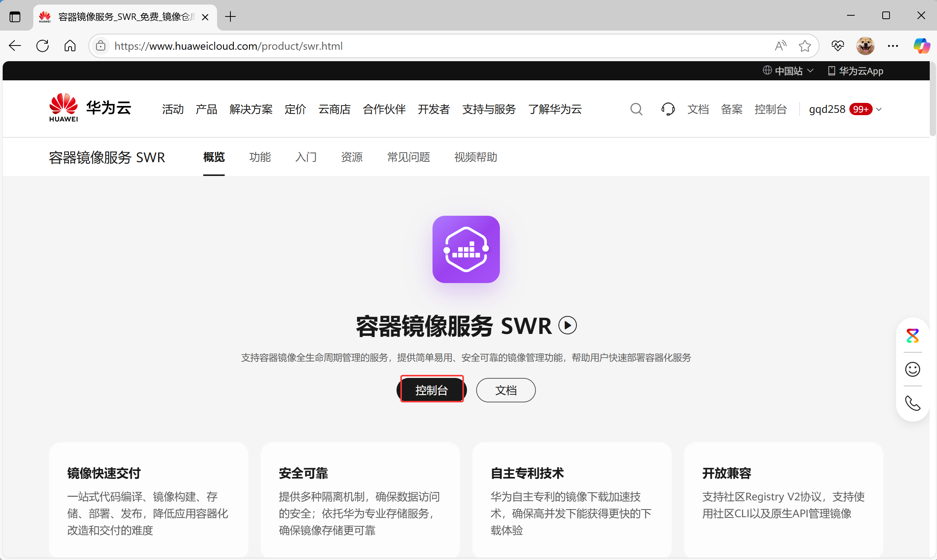Open the 华为云App download link
The height and width of the screenshot is (560, 937).
[856, 71]
